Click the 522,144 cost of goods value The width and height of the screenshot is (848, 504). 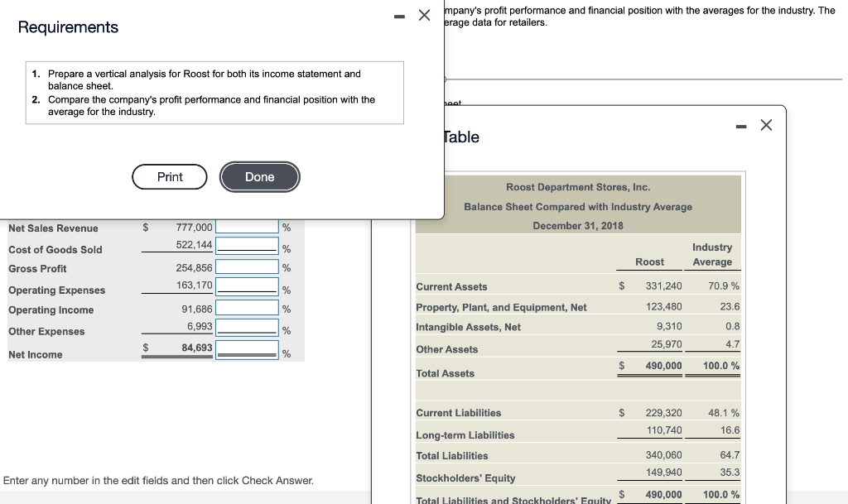[194, 245]
